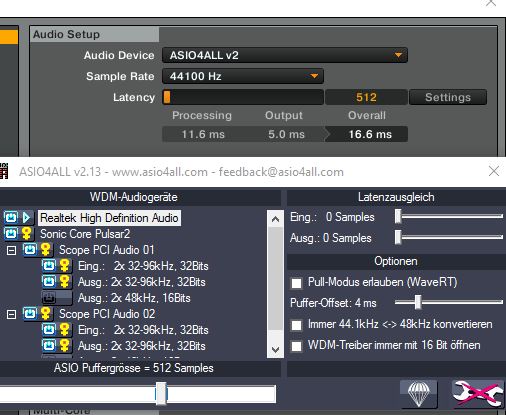Click the parachute reset-to-defaults icon

419,394
